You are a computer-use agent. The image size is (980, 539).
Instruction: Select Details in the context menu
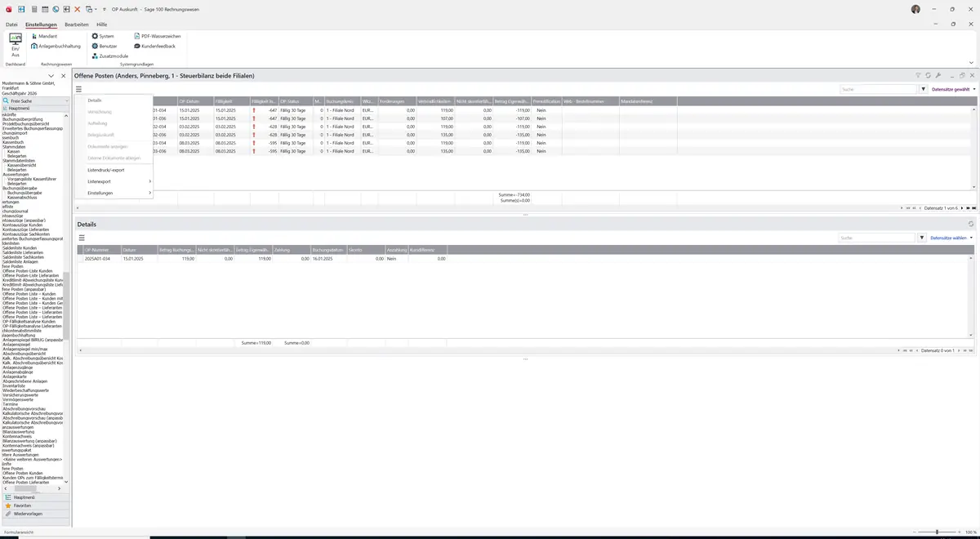click(x=95, y=100)
